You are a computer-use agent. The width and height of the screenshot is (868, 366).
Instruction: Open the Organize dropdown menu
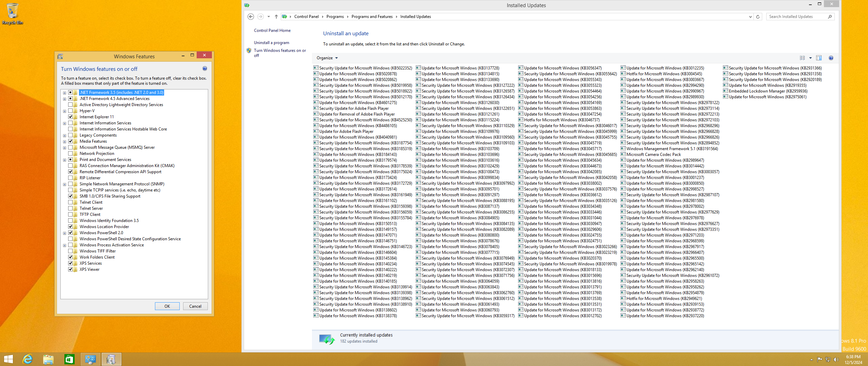coord(327,58)
